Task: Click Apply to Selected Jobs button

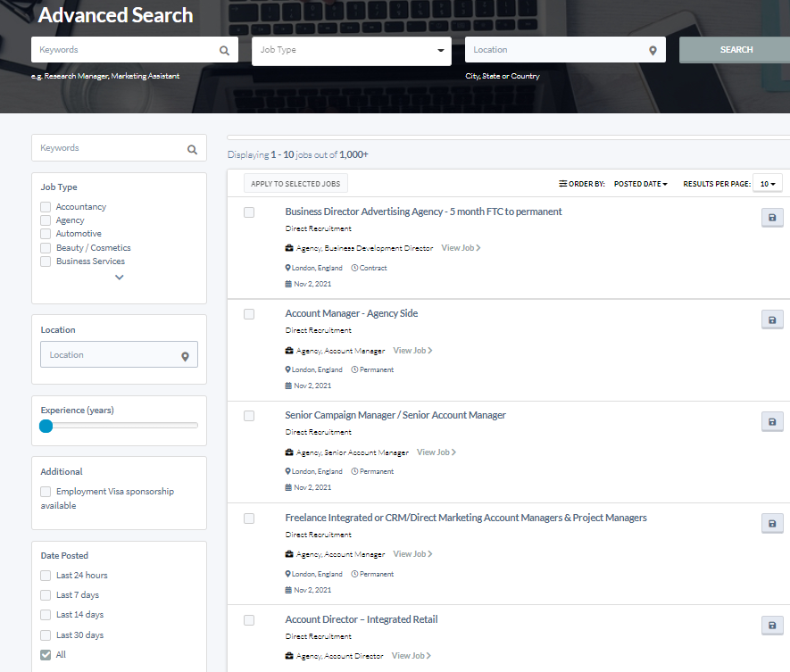Action: [x=295, y=184]
